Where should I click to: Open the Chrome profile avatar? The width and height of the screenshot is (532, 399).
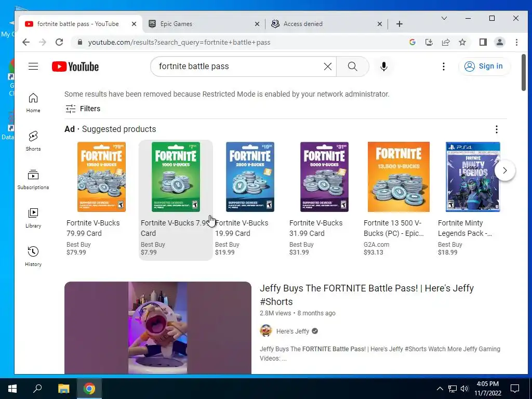point(500,42)
